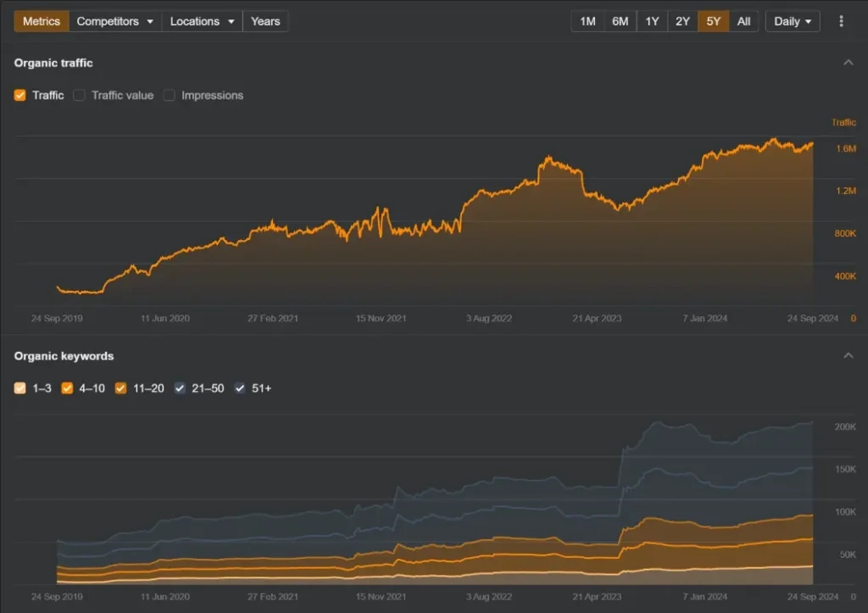Screen dimensions: 868x613
Task: Select the Metrics tab
Action: point(41,20)
